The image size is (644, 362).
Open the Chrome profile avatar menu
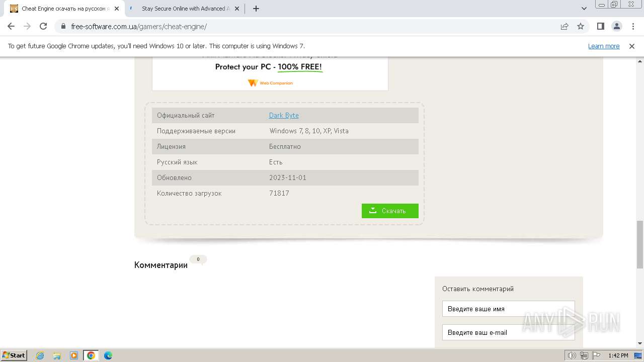(x=617, y=27)
